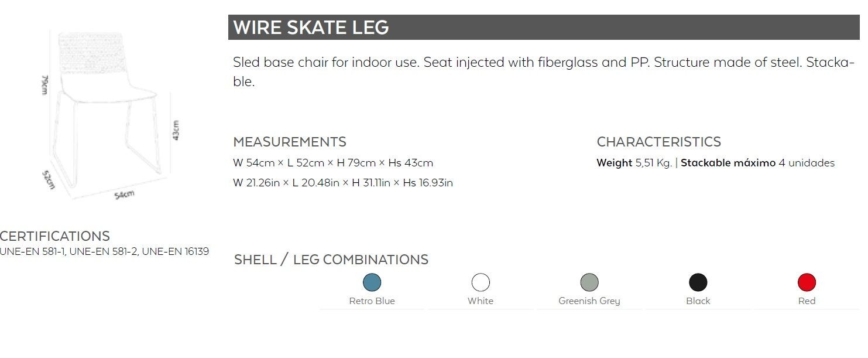Click the Black label text
868x358 pixels.
698,301
